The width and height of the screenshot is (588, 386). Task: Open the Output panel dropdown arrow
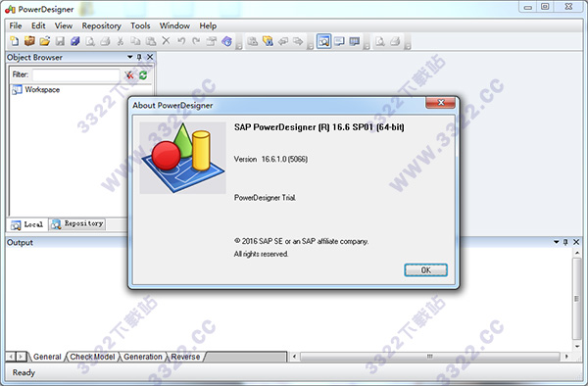(x=556, y=242)
